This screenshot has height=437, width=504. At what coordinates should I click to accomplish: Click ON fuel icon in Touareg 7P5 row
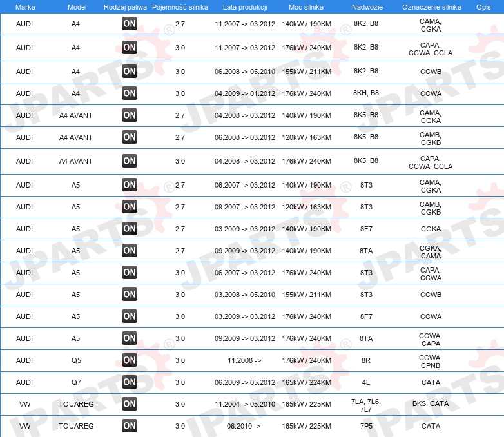coord(130,425)
